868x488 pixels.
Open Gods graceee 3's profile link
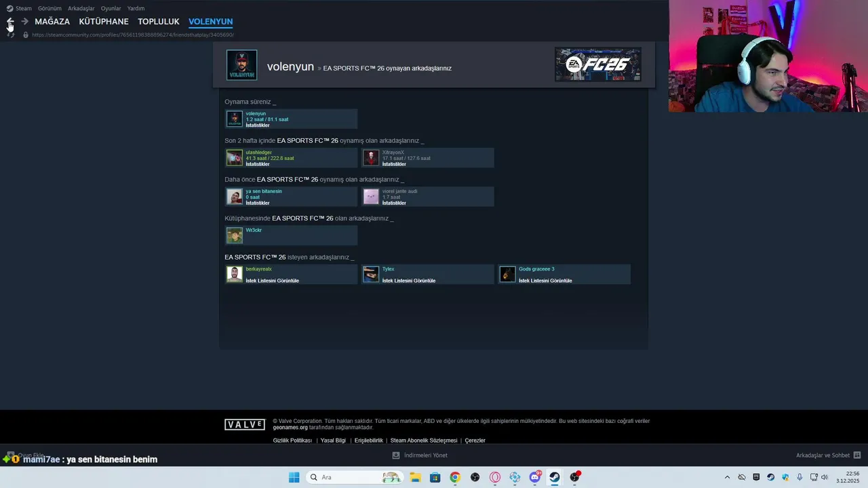[536, 269]
